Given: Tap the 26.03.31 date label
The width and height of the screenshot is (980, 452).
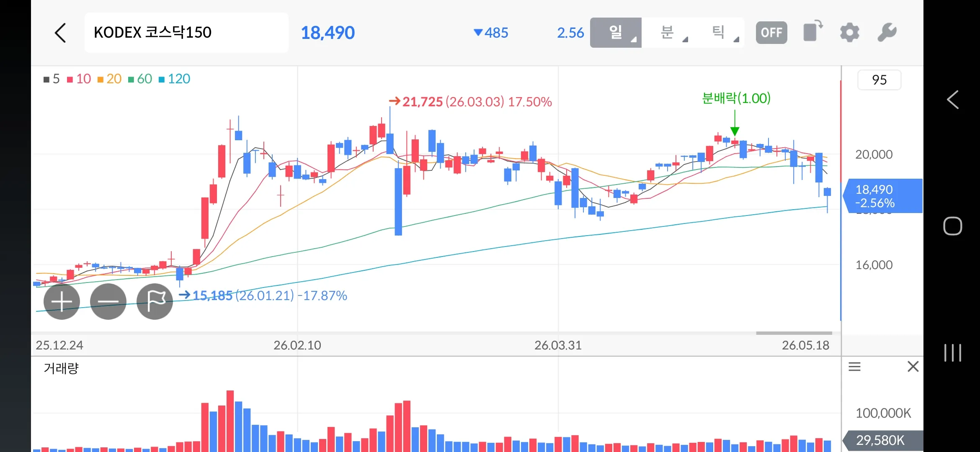Looking at the screenshot, I should click(558, 345).
